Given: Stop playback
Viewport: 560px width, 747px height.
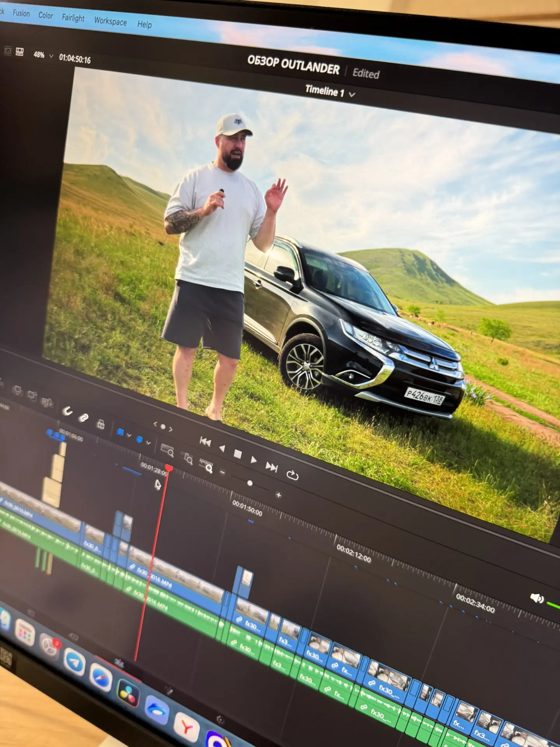Looking at the screenshot, I should (238, 454).
